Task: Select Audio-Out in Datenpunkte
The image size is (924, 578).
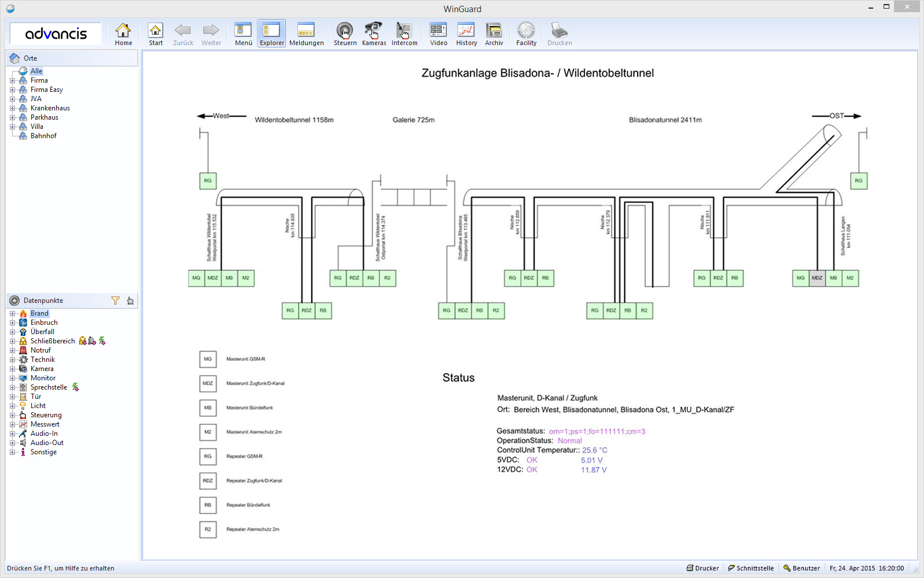Action: tap(47, 443)
